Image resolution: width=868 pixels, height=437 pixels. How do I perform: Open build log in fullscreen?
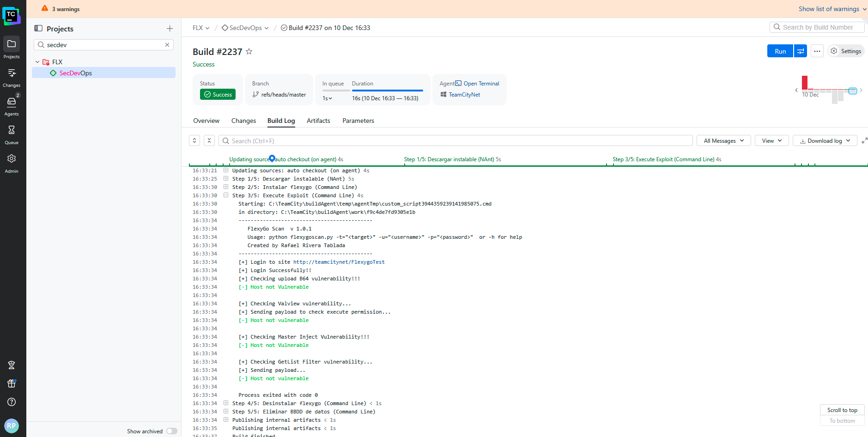pyautogui.click(x=864, y=140)
